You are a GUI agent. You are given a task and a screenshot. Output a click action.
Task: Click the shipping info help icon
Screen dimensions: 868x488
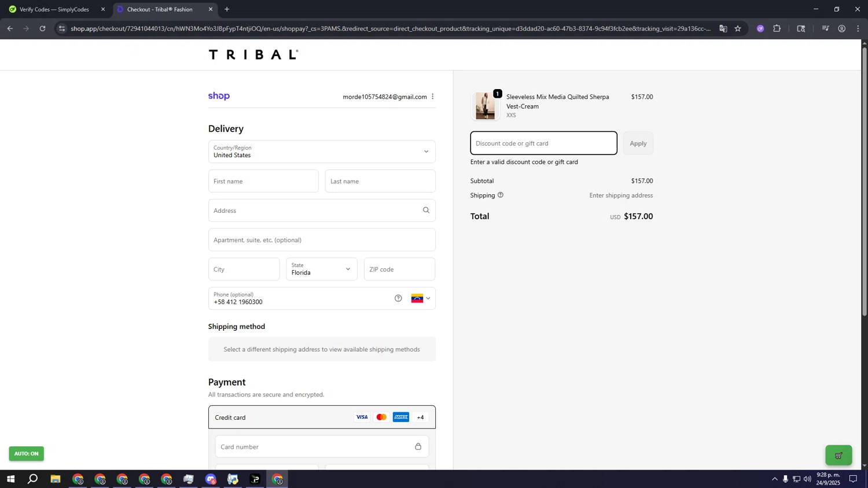(501, 195)
